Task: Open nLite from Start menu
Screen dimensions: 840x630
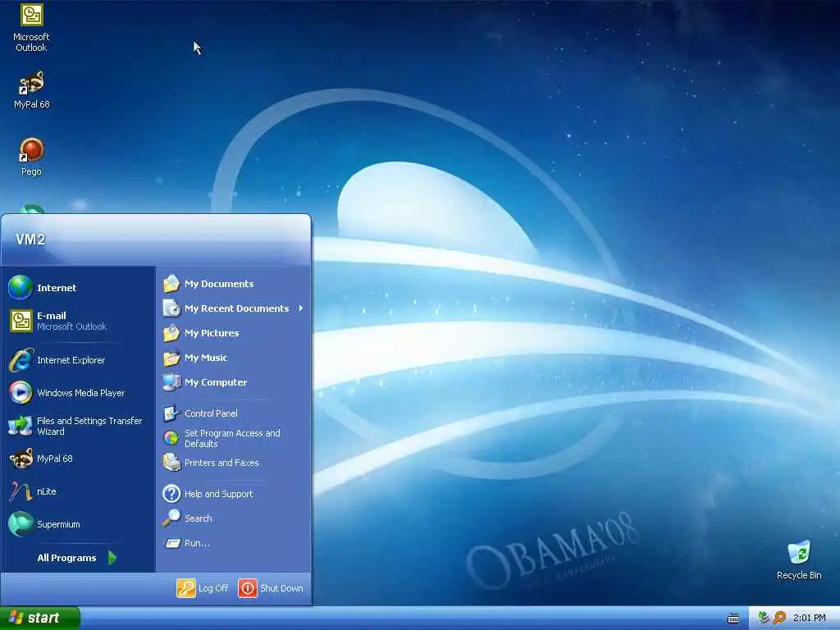Action: [78, 491]
